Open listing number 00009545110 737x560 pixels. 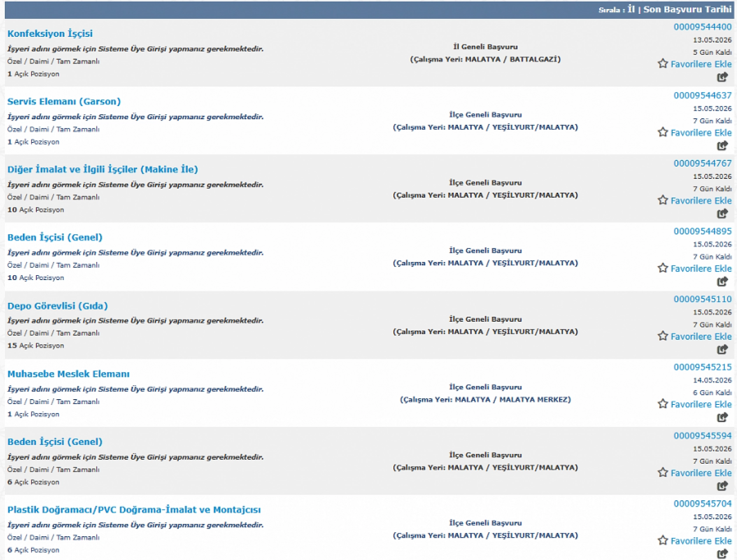click(702, 299)
